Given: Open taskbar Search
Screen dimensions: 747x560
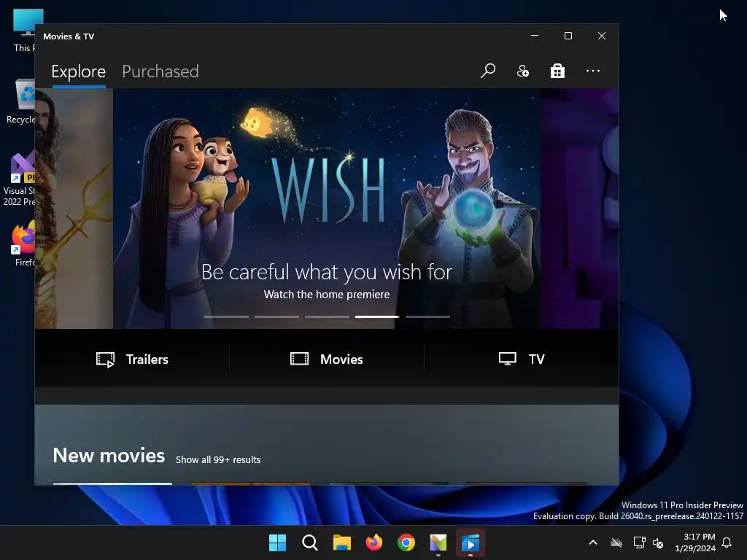Looking at the screenshot, I should click(309, 542).
